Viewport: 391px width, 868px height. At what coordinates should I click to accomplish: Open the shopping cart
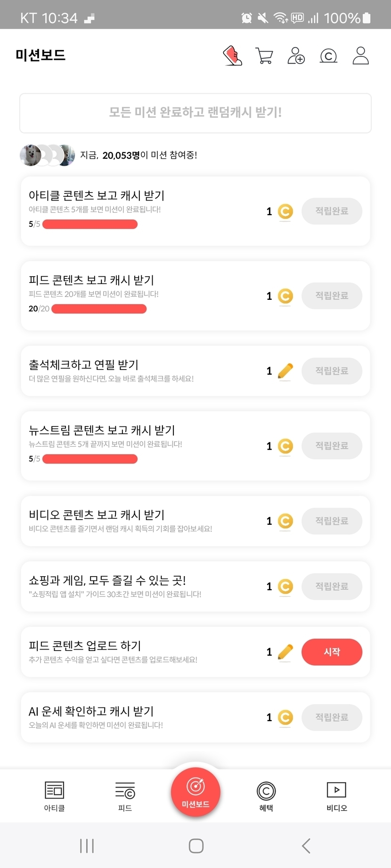(x=264, y=56)
